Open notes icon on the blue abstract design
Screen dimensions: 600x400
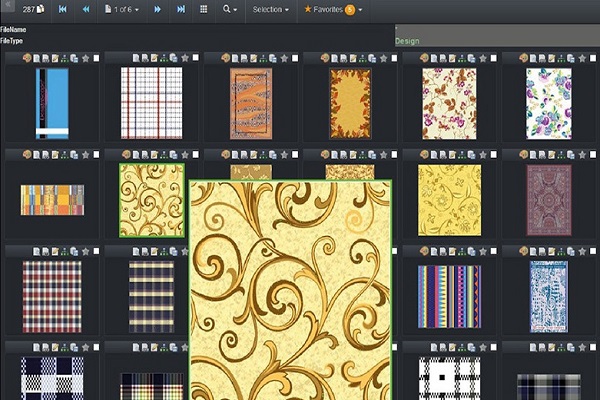coord(551,251)
